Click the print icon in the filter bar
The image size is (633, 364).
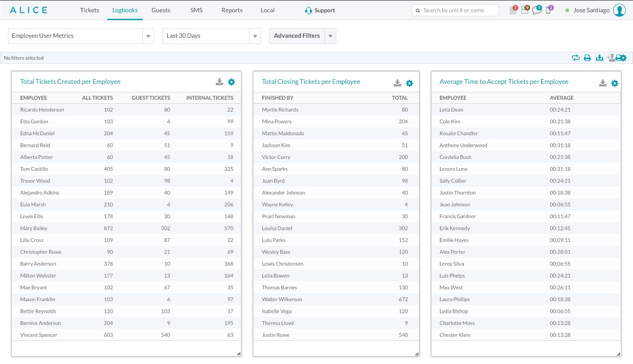point(587,58)
